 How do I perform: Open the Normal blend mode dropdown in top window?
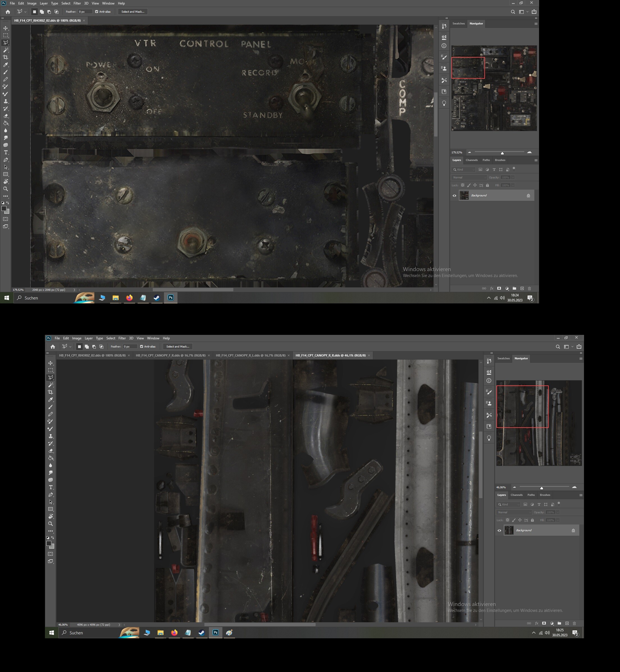(x=469, y=178)
